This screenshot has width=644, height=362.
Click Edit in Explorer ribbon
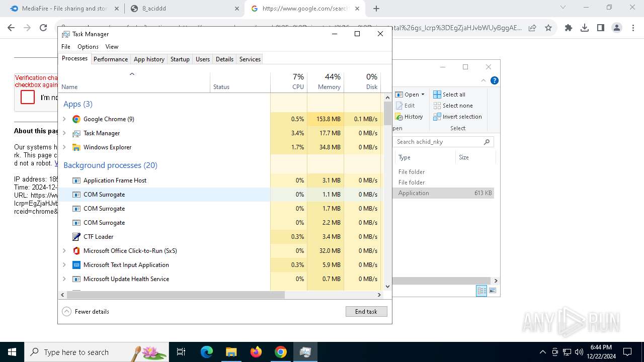(x=406, y=106)
